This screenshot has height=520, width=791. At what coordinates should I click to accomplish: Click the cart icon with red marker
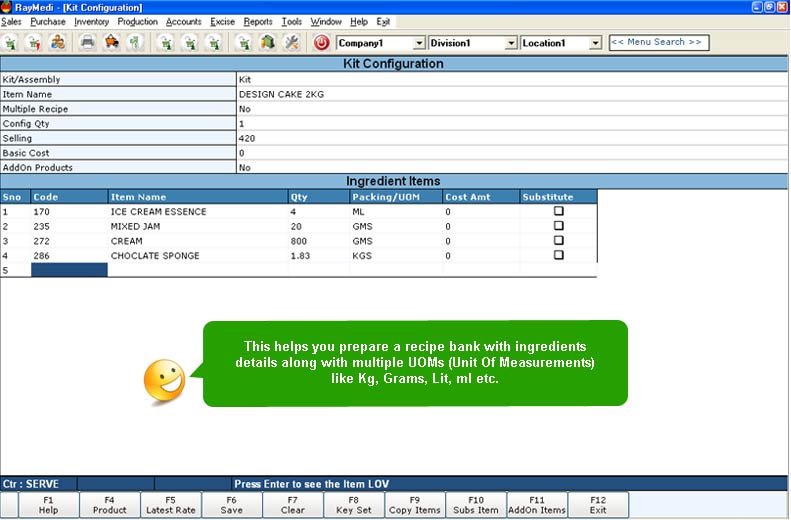pos(34,42)
